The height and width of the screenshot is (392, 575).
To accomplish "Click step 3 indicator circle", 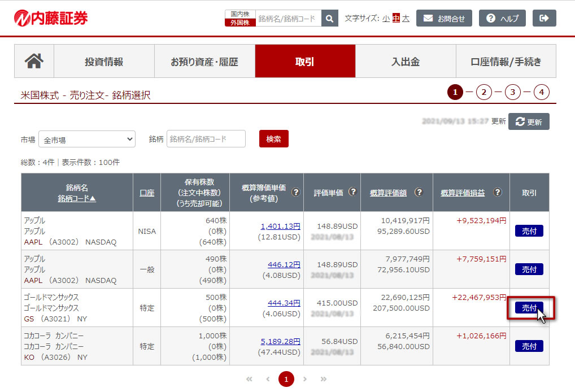I will point(513,92).
